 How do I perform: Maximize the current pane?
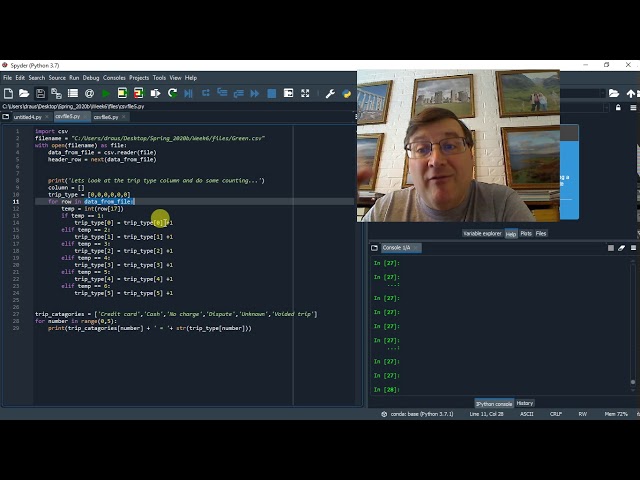click(x=288, y=93)
